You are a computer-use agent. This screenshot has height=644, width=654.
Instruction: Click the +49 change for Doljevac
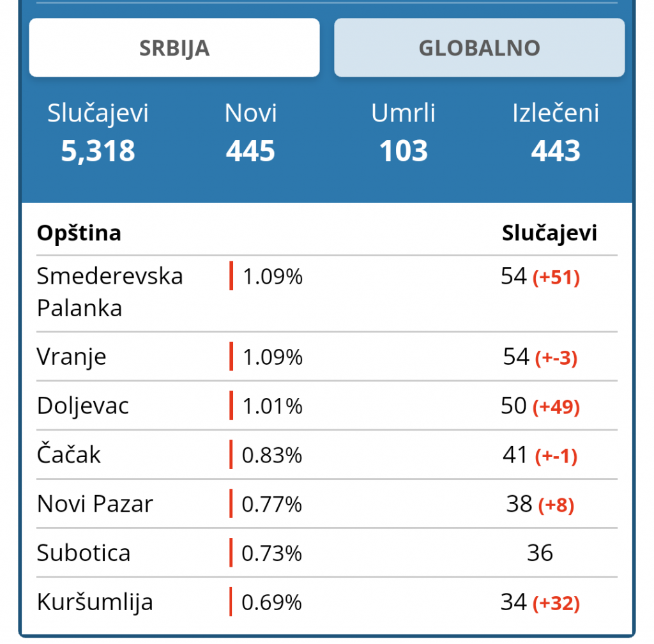[x=556, y=407]
